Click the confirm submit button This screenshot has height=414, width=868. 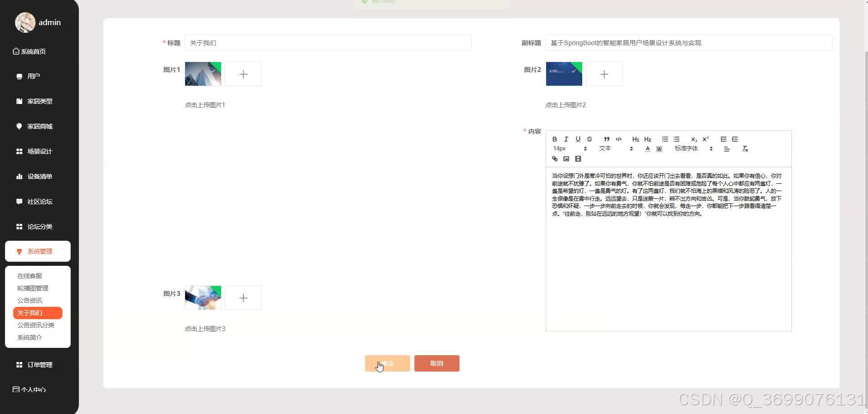pyautogui.click(x=387, y=363)
